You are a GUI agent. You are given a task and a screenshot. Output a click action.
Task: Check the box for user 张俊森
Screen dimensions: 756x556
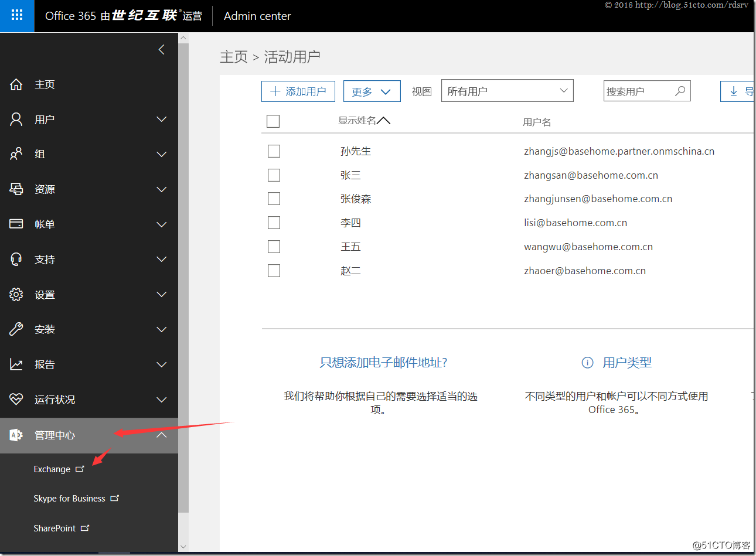(x=274, y=199)
